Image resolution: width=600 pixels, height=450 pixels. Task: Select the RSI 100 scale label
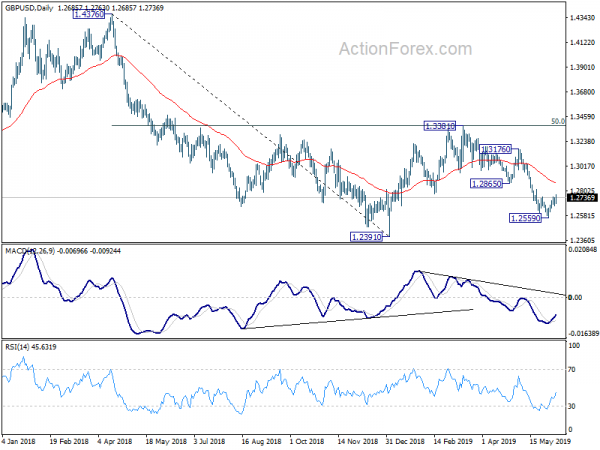click(x=574, y=346)
